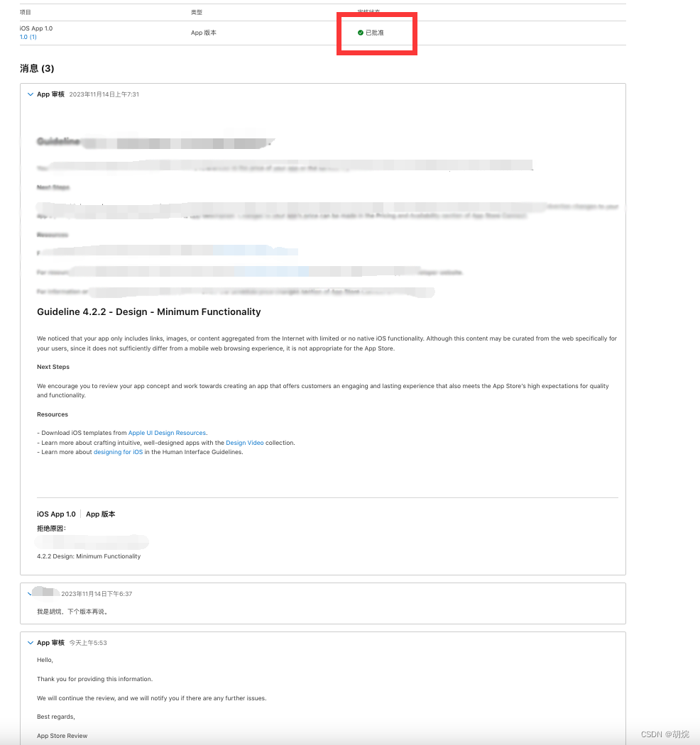This screenshot has height=745, width=700.
Task: Click the 4.2.2 Design: Minimum Functionality rejection reason
Action: pyautogui.click(x=89, y=556)
